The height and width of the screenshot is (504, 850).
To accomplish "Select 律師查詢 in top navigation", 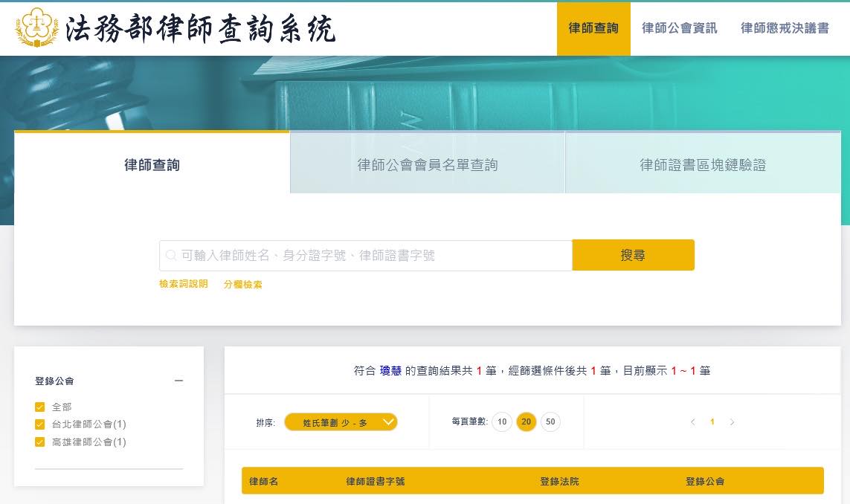I will 593,28.
